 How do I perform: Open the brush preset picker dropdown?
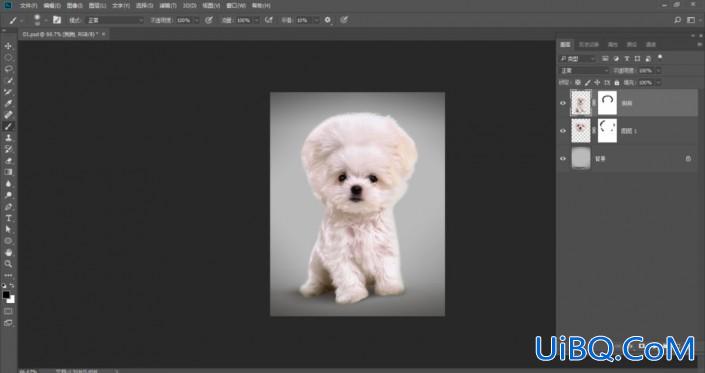pos(46,20)
